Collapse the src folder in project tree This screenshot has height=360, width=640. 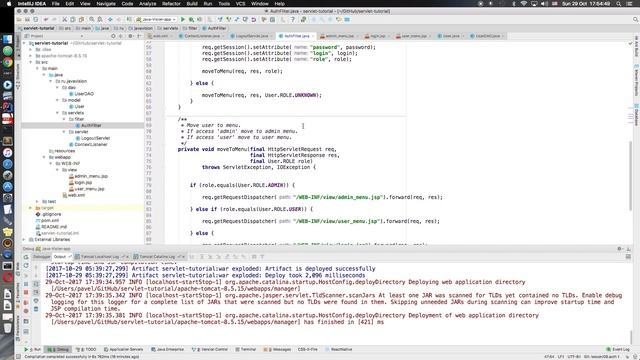[31, 62]
